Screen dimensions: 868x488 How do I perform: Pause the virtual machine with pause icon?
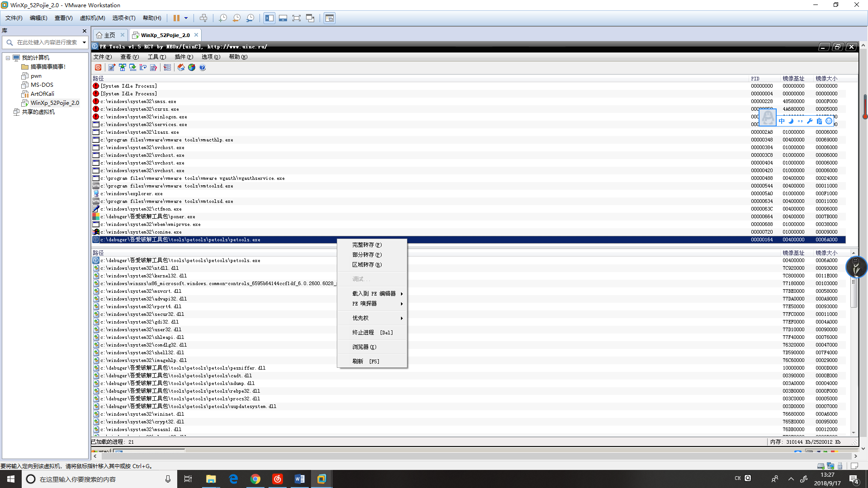(176, 18)
